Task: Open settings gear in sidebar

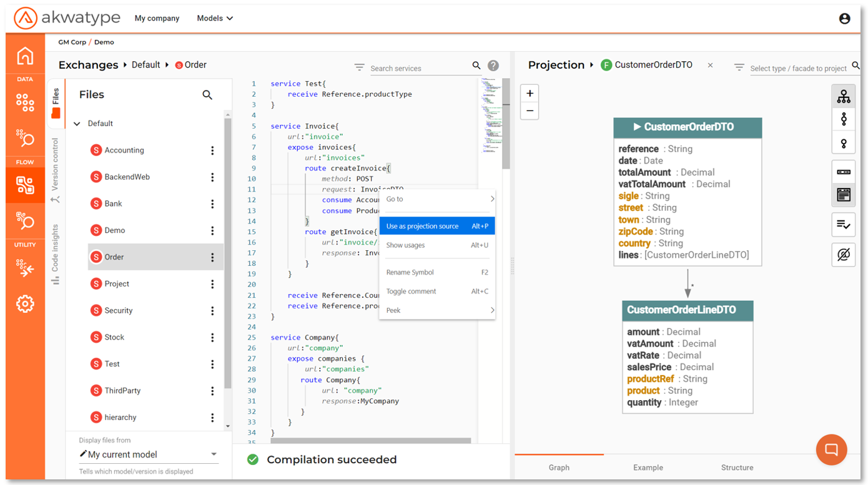Action: tap(25, 304)
